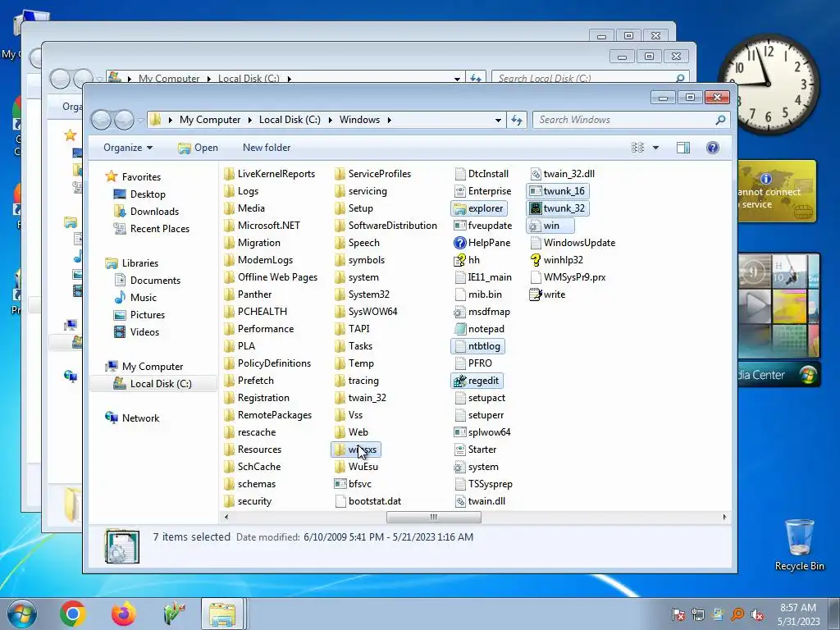Select the WindowsUpdate file

tap(572, 243)
